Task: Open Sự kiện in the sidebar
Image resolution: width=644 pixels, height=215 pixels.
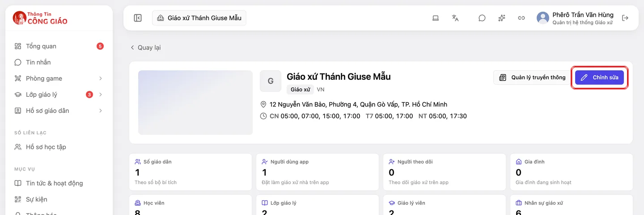Action: (x=59, y=199)
